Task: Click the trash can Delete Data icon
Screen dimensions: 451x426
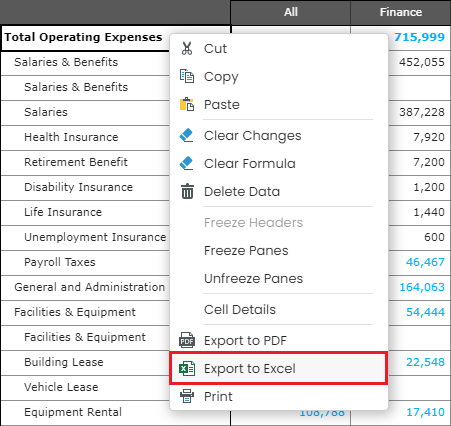Action: tap(187, 191)
